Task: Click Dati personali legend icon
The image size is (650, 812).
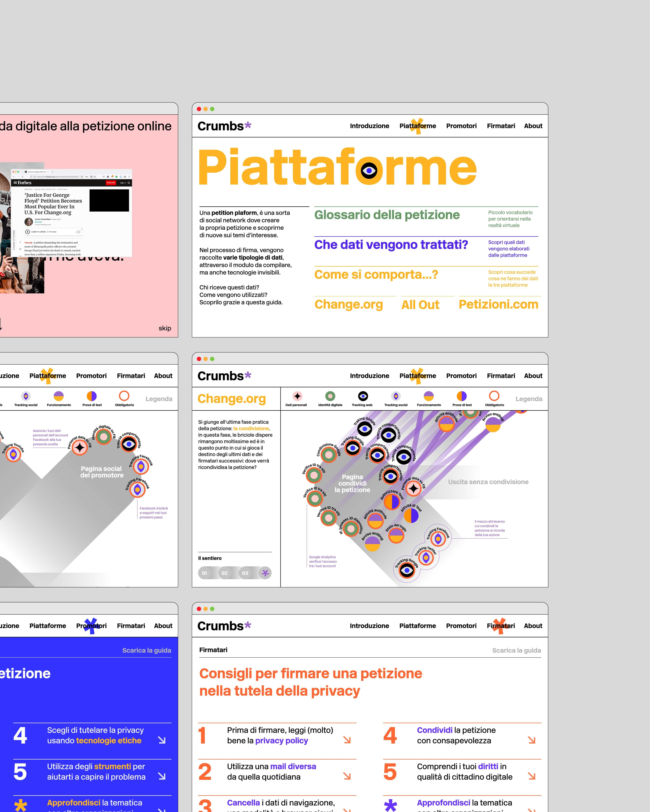Action: coord(297,396)
